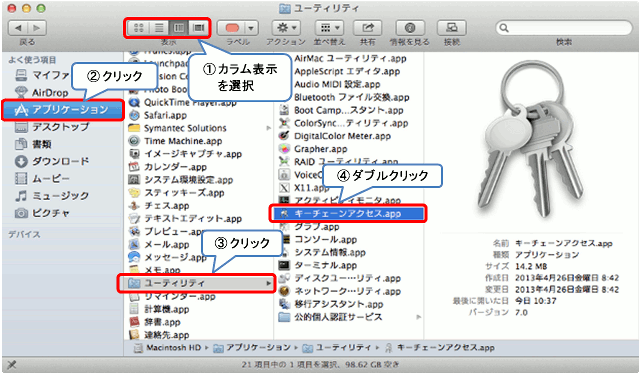The width and height of the screenshot is (640, 374).
Task: Select 連絡先.app
Action: click(159, 335)
